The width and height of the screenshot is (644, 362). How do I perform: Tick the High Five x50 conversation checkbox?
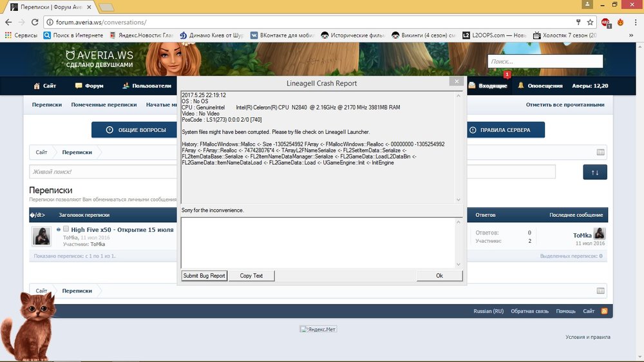coord(66,229)
